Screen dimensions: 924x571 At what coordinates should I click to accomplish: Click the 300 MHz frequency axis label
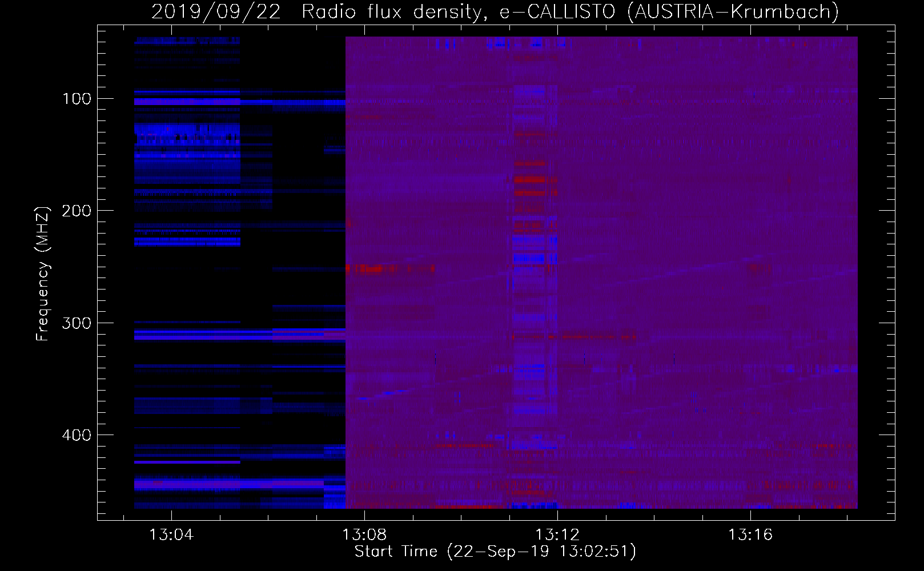click(77, 323)
